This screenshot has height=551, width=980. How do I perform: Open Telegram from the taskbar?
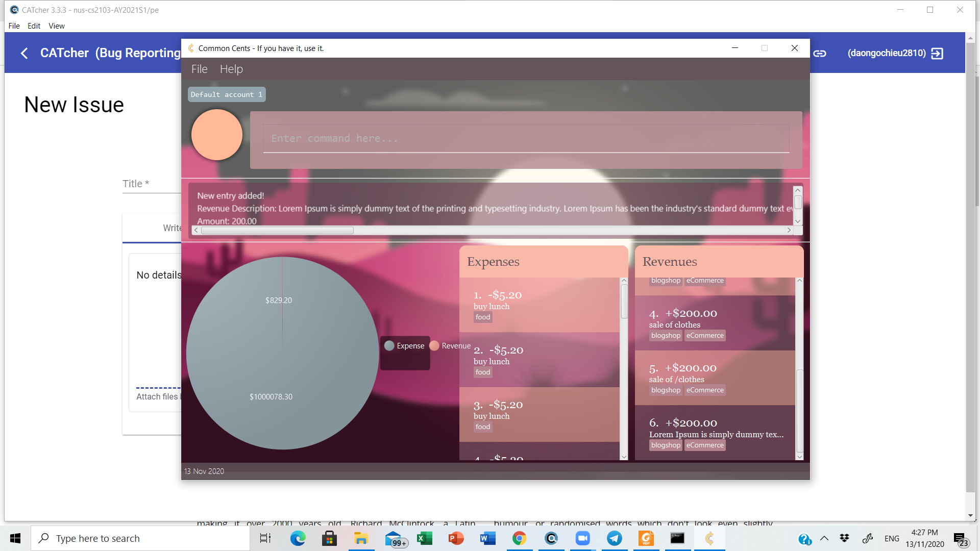(614, 538)
